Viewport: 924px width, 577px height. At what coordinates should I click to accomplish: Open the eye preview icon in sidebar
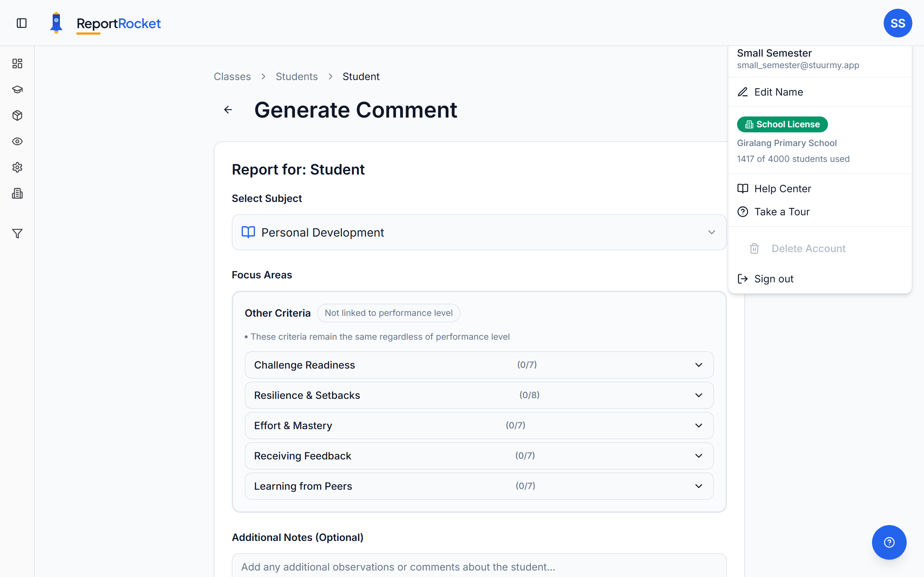[x=17, y=141]
